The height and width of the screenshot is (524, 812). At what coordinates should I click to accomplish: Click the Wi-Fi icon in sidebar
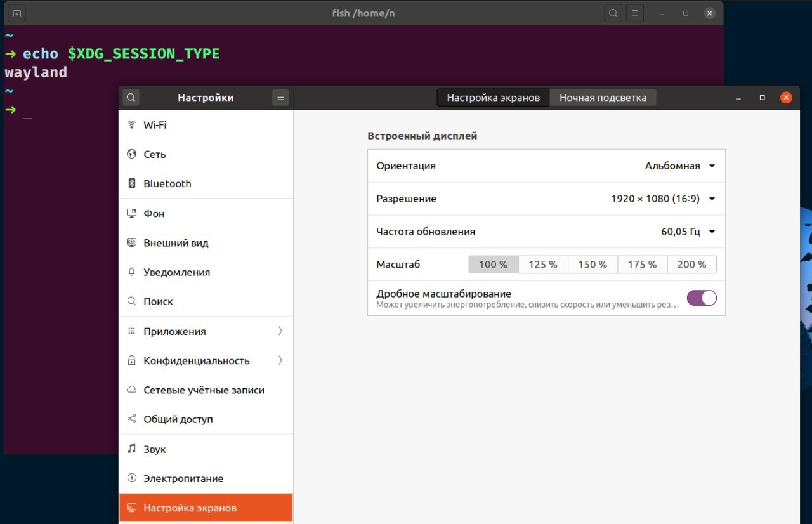click(132, 125)
